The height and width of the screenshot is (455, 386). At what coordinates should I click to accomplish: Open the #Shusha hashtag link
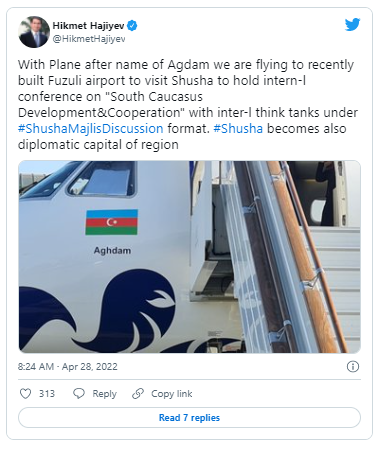(x=238, y=129)
